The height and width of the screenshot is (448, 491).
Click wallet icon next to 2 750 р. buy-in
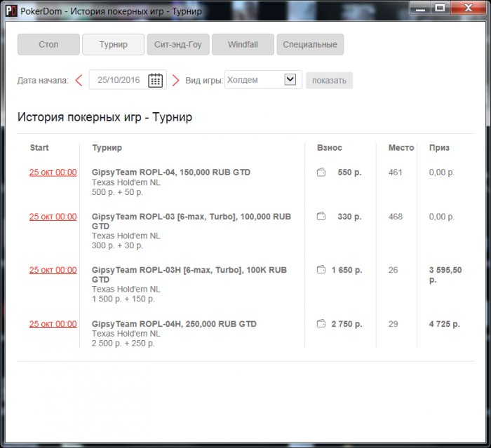pos(321,323)
